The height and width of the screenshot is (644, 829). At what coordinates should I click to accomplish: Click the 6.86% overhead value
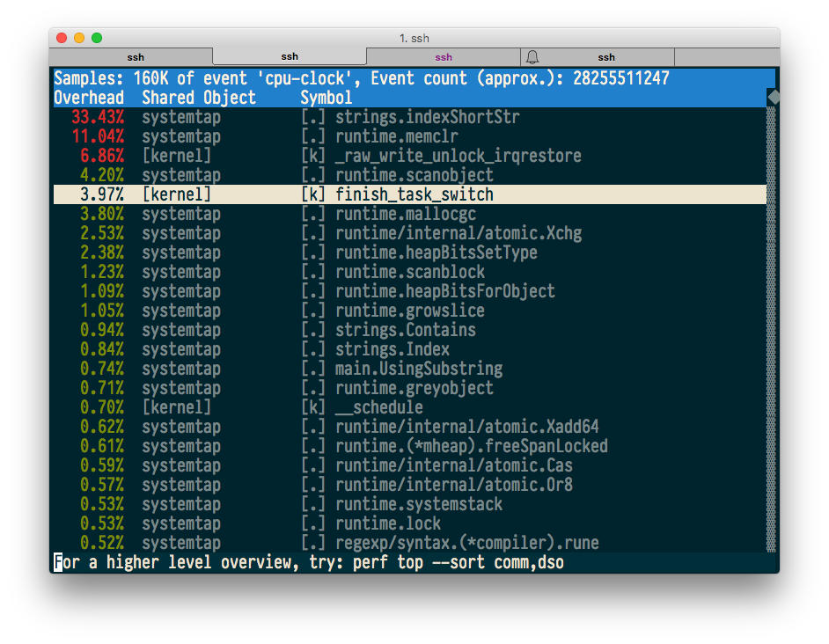click(x=102, y=156)
